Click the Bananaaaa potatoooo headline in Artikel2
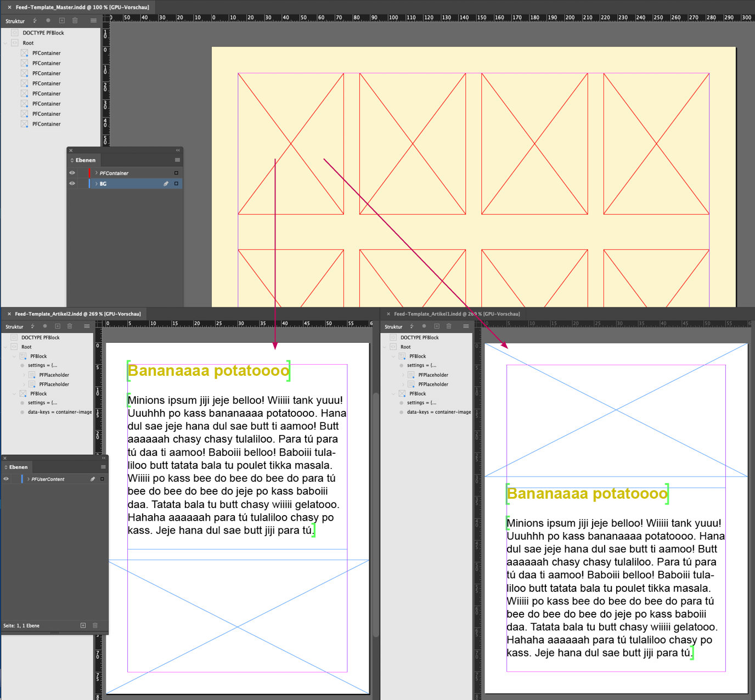This screenshot has width=755, height=700. click(209, 371)
